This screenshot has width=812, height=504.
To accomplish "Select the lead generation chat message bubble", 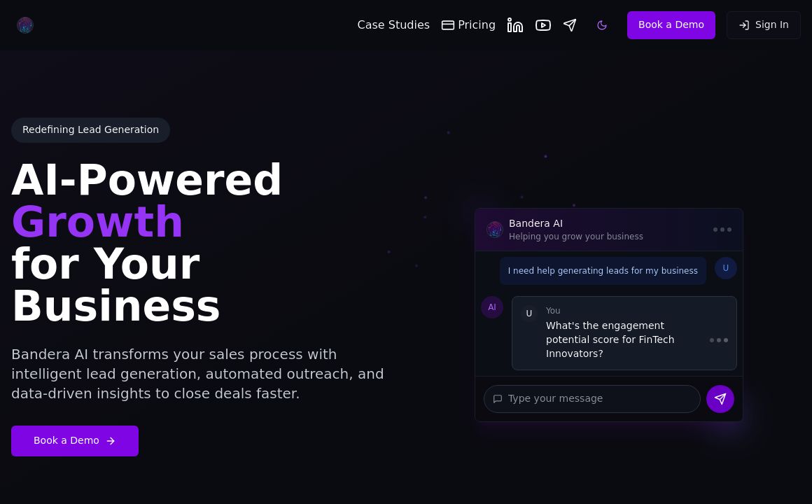I will (603, 271).
